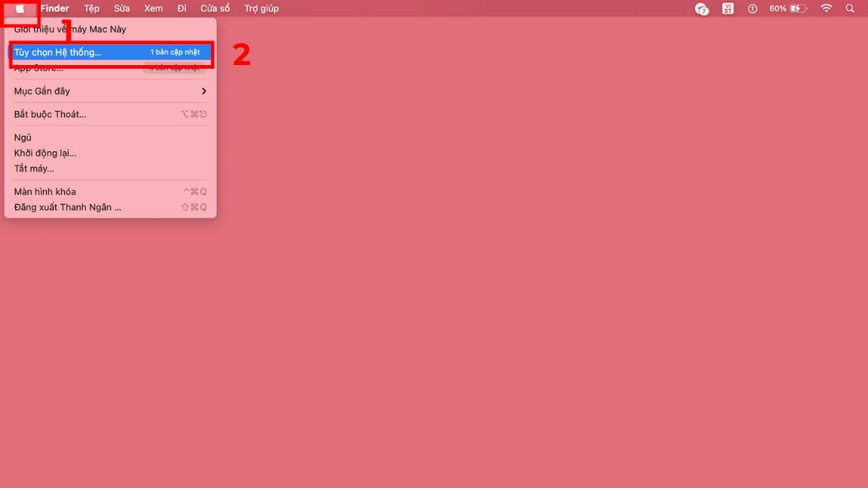
Task: Choose Ngủ to sleep the Mac
Action: 110,137
